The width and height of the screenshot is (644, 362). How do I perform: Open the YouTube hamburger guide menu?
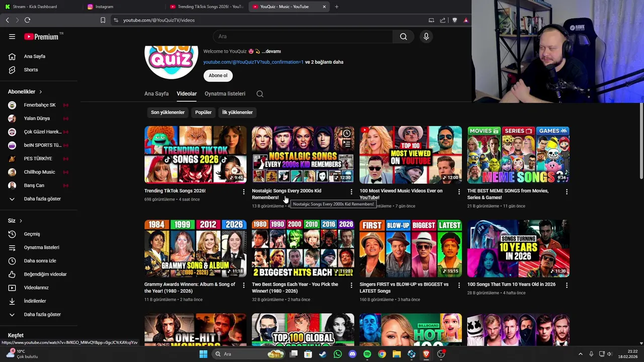tap(12, 37)
